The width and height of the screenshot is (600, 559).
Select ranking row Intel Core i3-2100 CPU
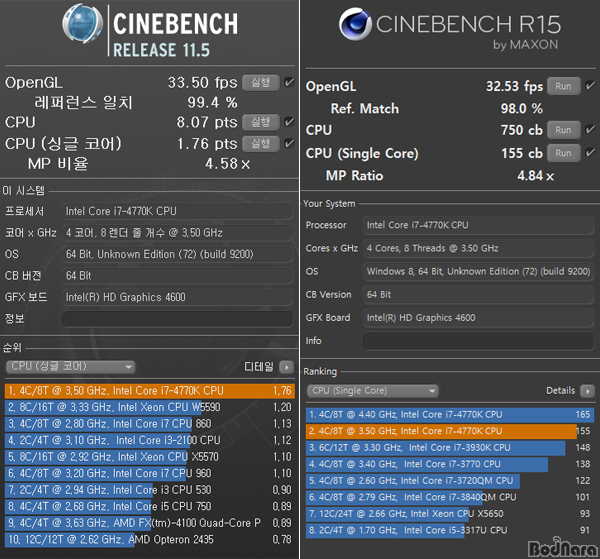(x=150, y=440)
